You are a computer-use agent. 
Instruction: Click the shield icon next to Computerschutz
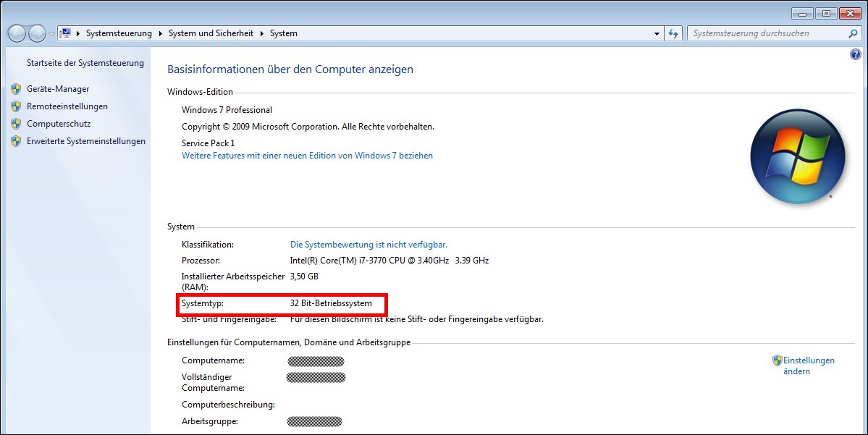[x=16, y=124]
